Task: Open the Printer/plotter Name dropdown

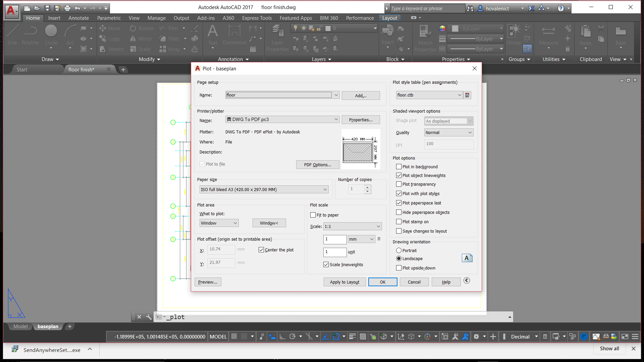Action: (x=335, y=119)
